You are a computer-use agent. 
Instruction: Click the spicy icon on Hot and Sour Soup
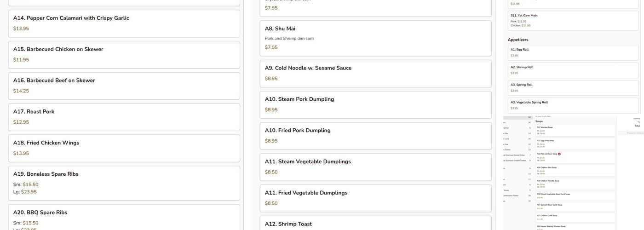click(559, 154)
